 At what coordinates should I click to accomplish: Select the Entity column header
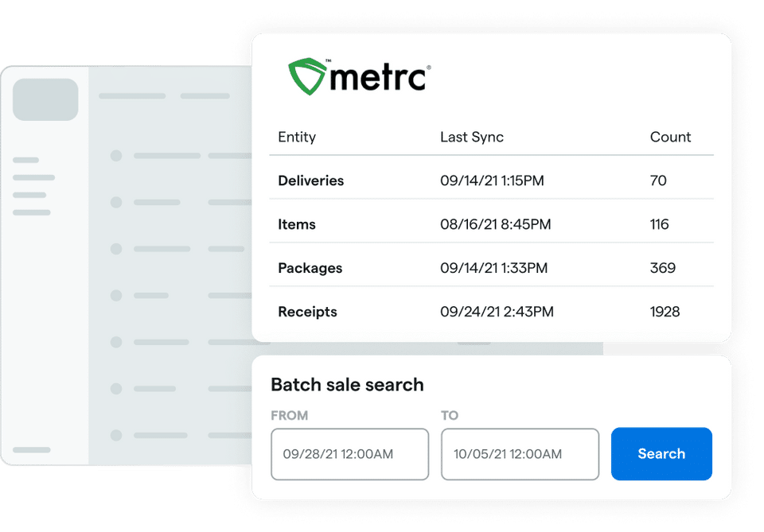click(297, 137)
